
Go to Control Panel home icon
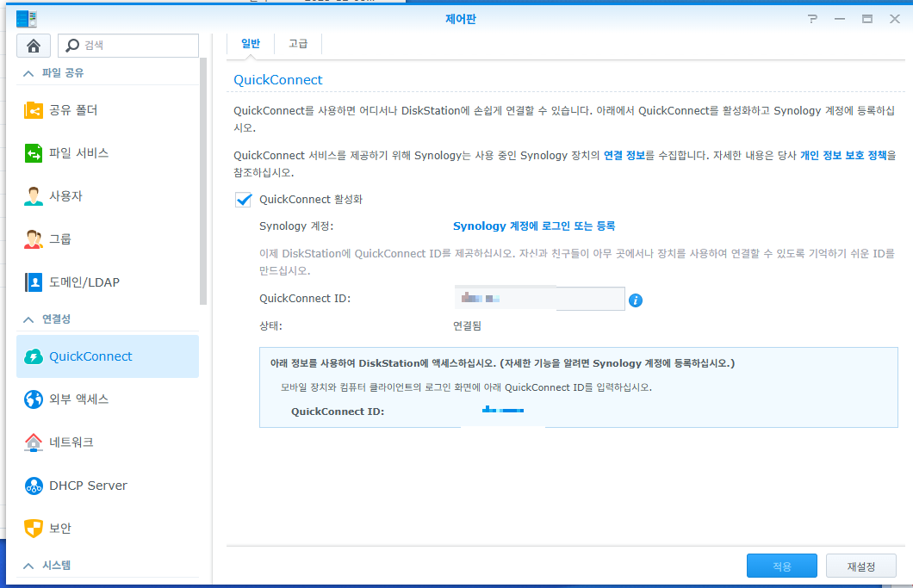click(x=34, y=46)
